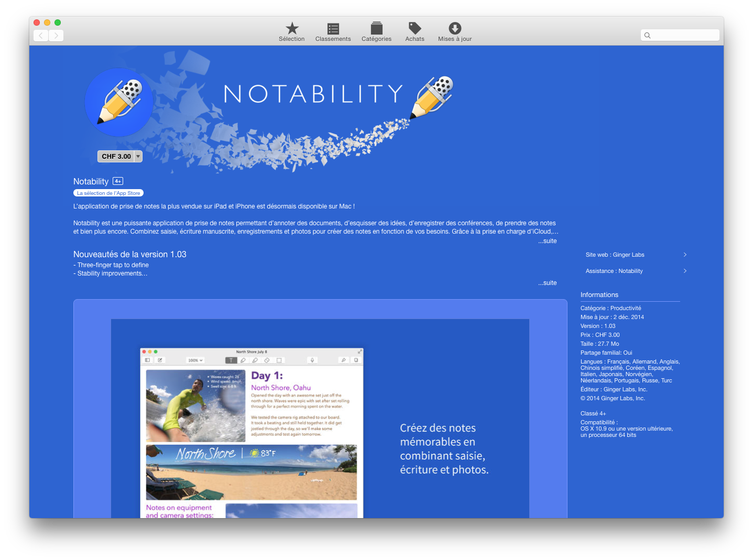Open the Sélection star tab
The height and width of the screenshot is (560, 753).
coord(292,29)
